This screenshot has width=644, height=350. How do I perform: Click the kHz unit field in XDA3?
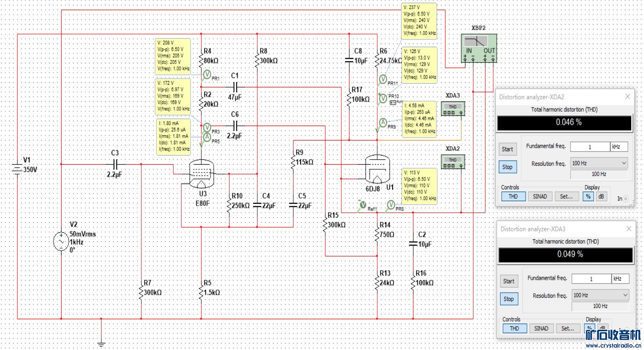[x=620, y=279]
